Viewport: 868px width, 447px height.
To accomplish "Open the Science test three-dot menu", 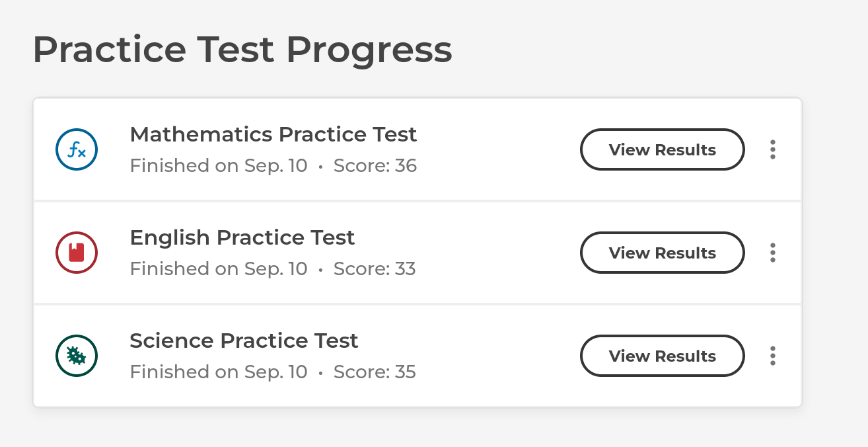I will (773, 356).
